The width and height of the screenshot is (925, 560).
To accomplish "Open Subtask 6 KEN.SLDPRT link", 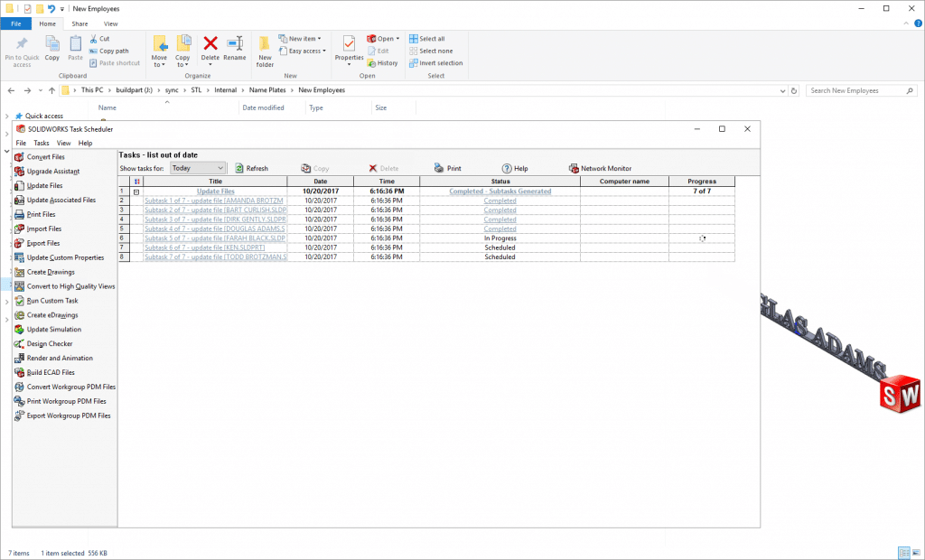I will pos(205,247).
